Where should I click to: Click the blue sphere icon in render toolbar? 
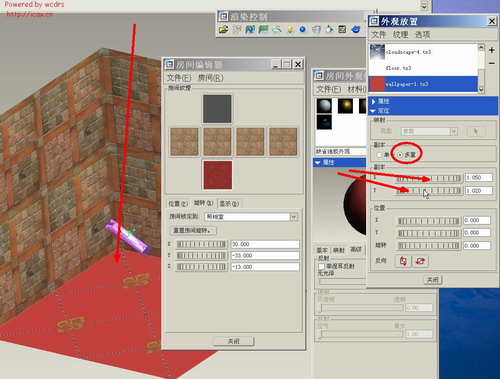pyautogui.click(x=302, y=30)
